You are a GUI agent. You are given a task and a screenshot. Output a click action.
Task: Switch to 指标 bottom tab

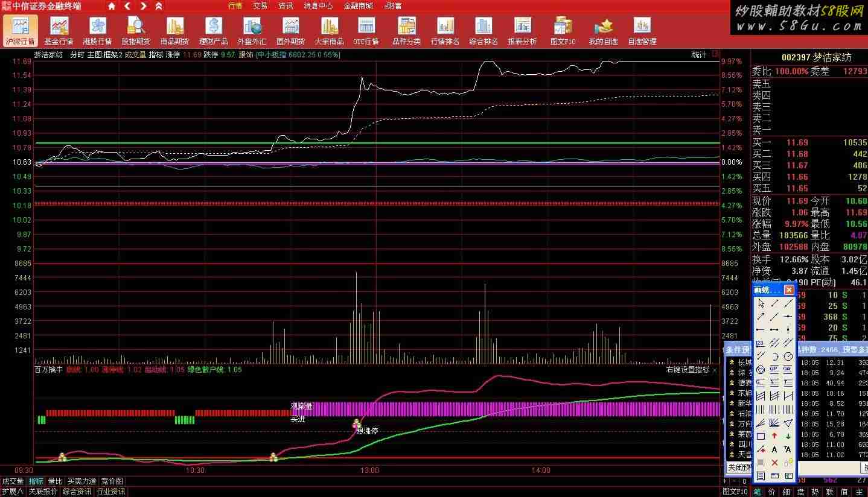click(x=36, y=481)
